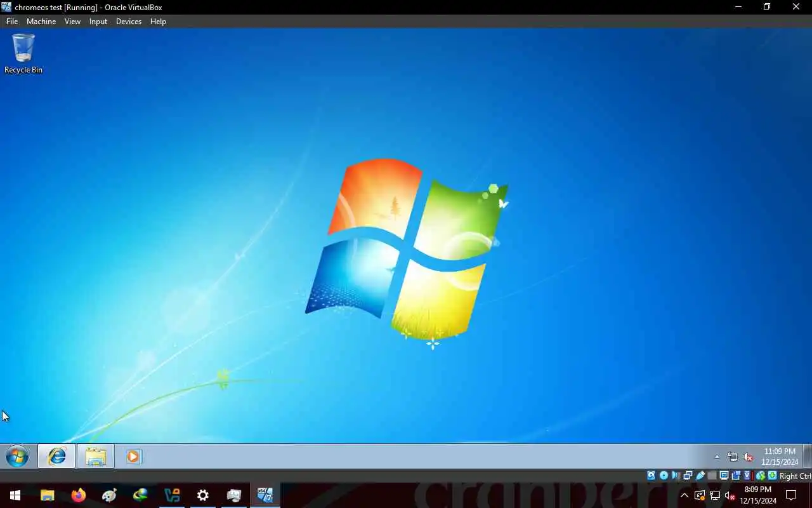Click the recording indicator in status bar
This screenshot has height=508, width=812.
[x=736, y=476]
